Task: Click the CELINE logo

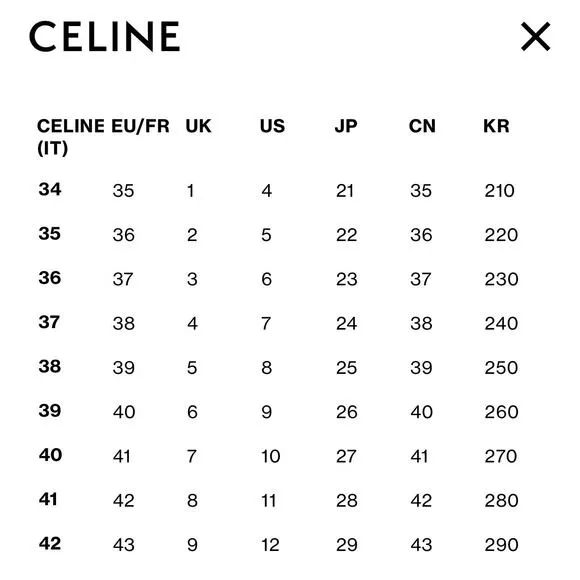Action: (105, 36)
